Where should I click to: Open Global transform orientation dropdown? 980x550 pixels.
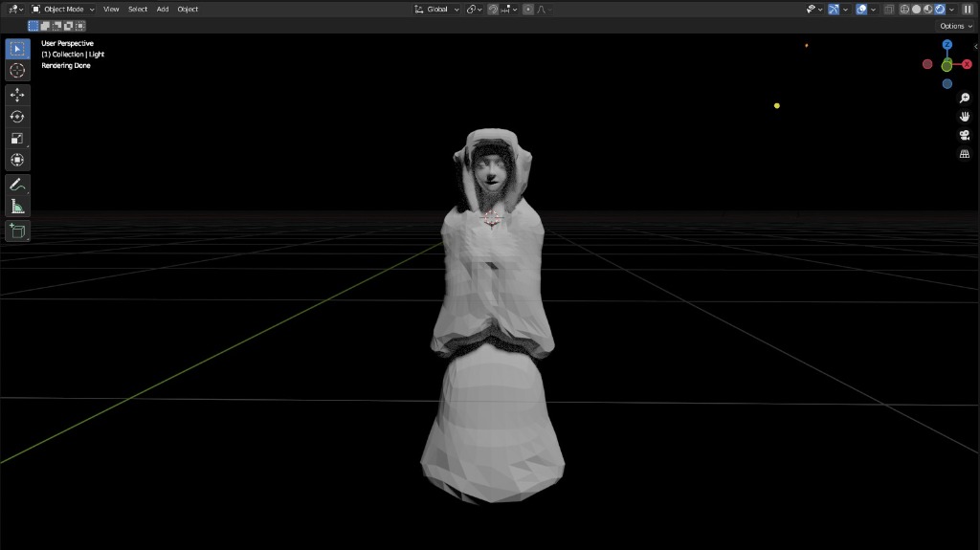tap(438, 10)
